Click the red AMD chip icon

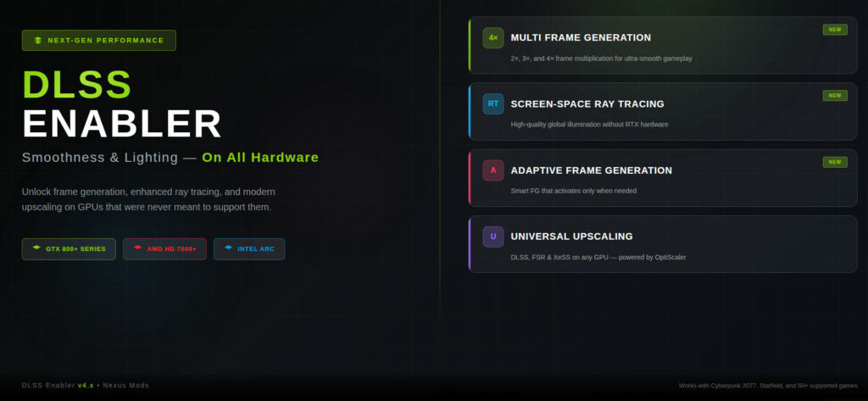[138, 248]
